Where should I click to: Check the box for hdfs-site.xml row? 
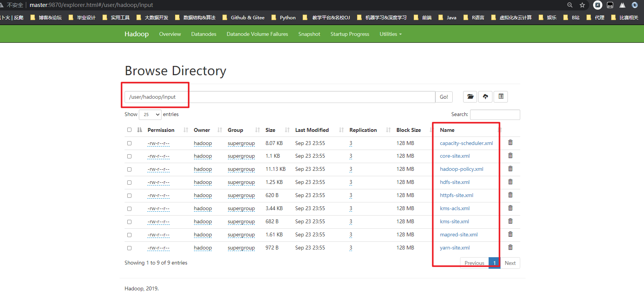pyautogui.click(x=129, y=182)
